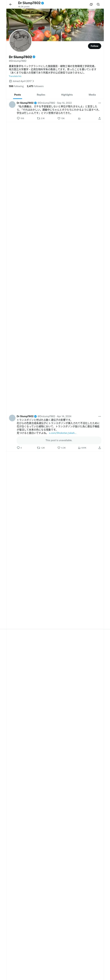The height and width of the screenshot is (980, 110).
Task: Open more options on the Apr 14, 2024 post
Action: [99, 416]
